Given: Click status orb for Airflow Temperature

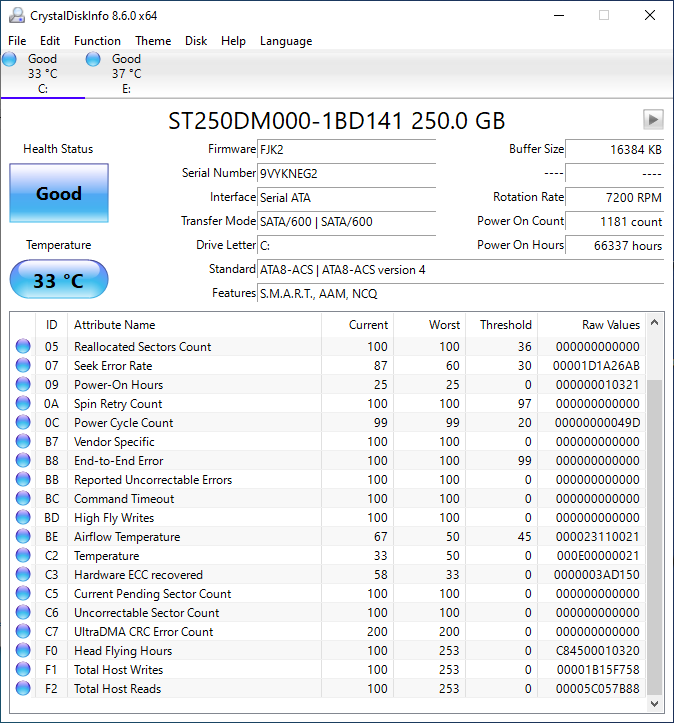Looking at the screenshot, I should 23,536.
